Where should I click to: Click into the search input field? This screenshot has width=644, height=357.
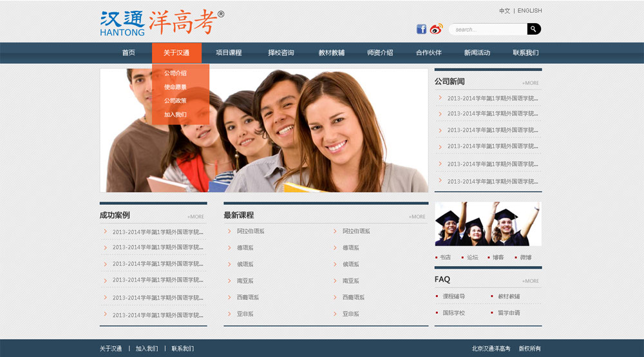click(x=488, y=29)
